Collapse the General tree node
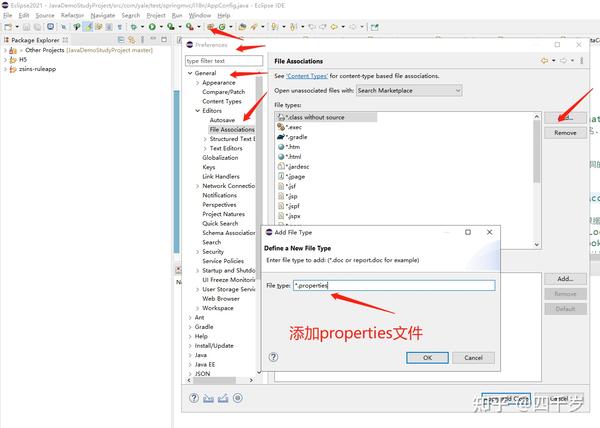This screenshot has width=600, height=428. click(x=190, y=73)
